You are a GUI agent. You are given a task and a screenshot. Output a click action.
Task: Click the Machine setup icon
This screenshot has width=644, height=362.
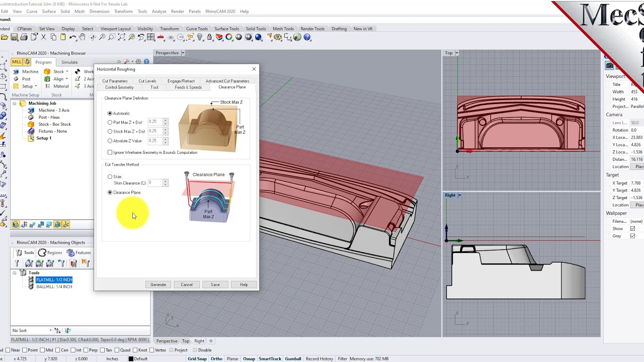point(16,71)
